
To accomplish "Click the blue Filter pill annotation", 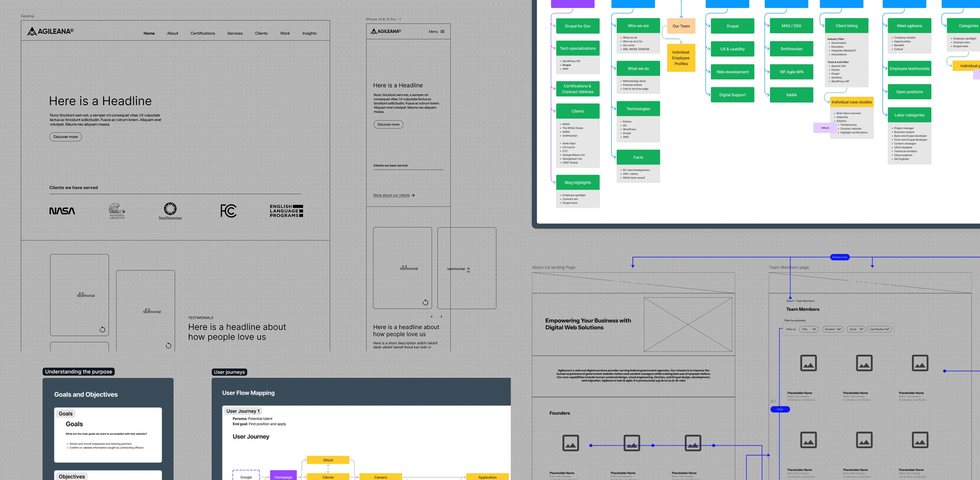I will pos(780,410).
